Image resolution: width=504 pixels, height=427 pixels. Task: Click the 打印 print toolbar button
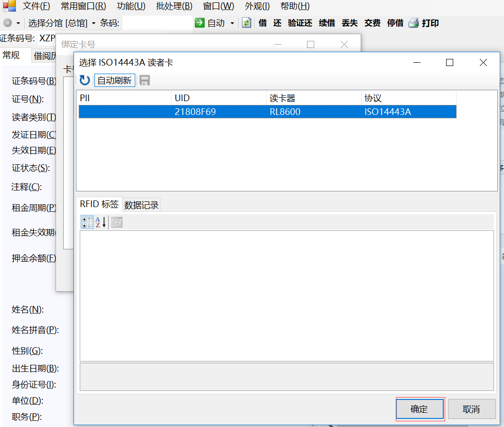(430, 23)
